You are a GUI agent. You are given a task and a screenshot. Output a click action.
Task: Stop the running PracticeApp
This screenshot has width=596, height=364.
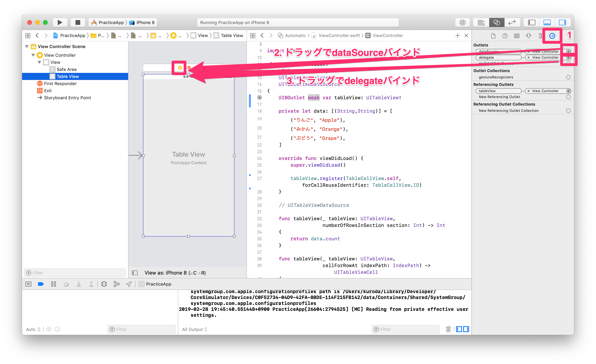[x=78, y=22]
